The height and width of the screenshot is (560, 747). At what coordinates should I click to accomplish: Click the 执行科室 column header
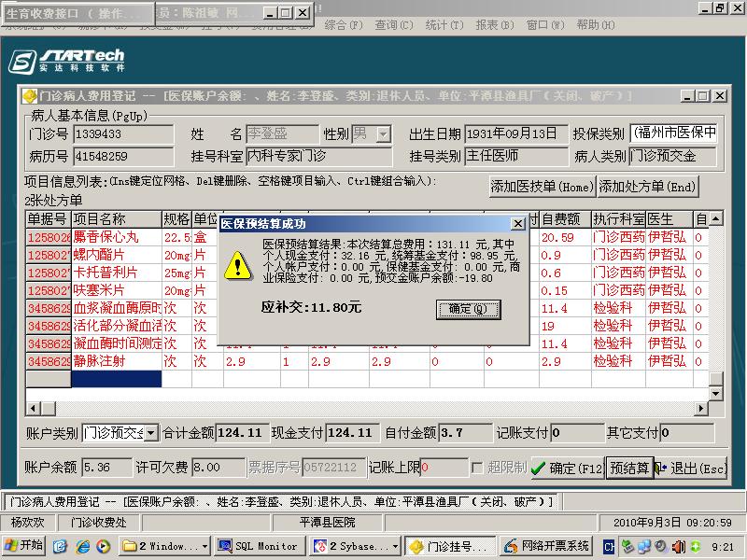coord(619,219)
